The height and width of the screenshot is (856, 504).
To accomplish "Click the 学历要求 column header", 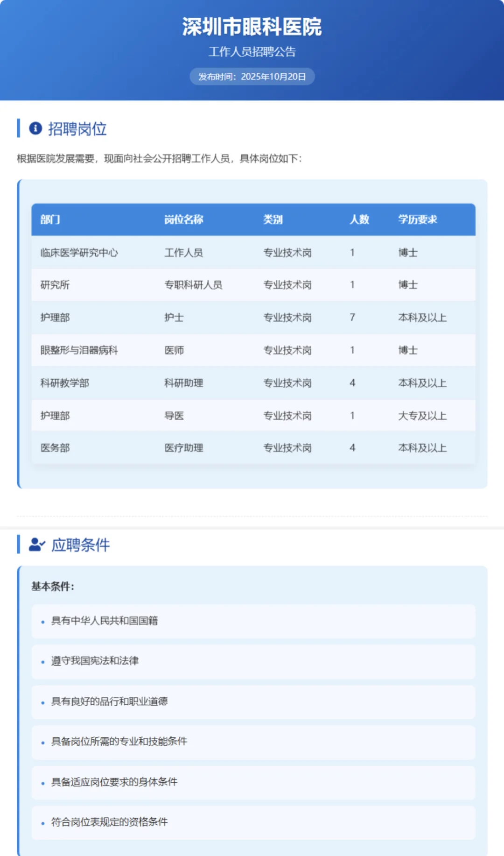I will pos(418,219).
